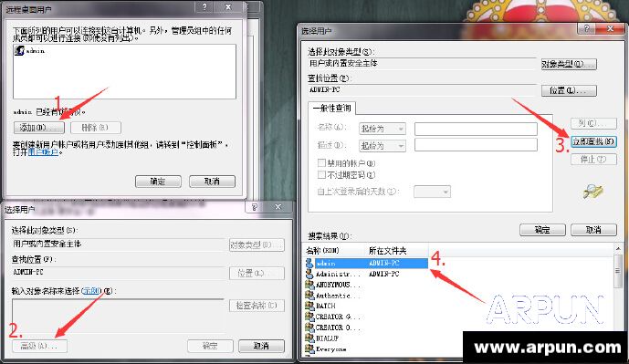
Task: Click the group icon for ANONYMOUS row
Action: point(309,285)
